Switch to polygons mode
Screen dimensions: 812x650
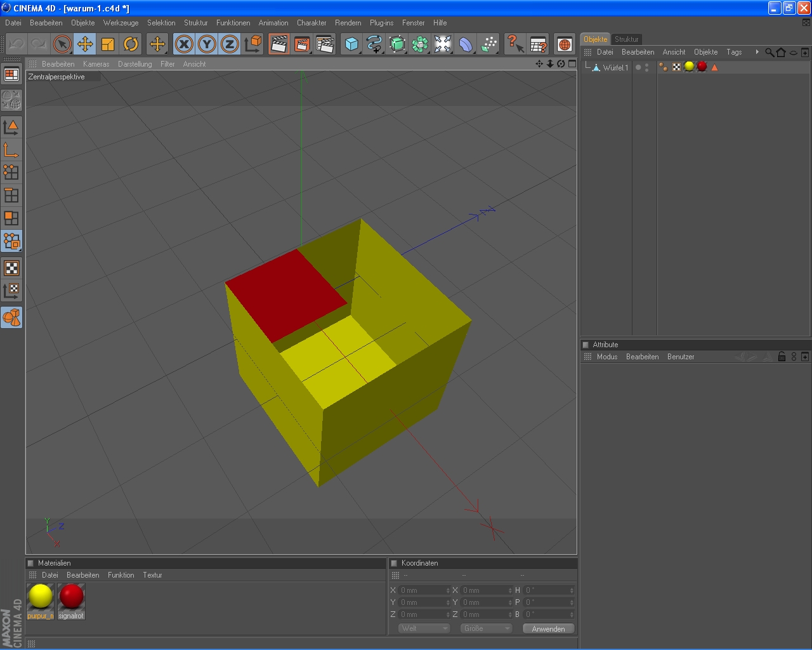pos(11,218)
